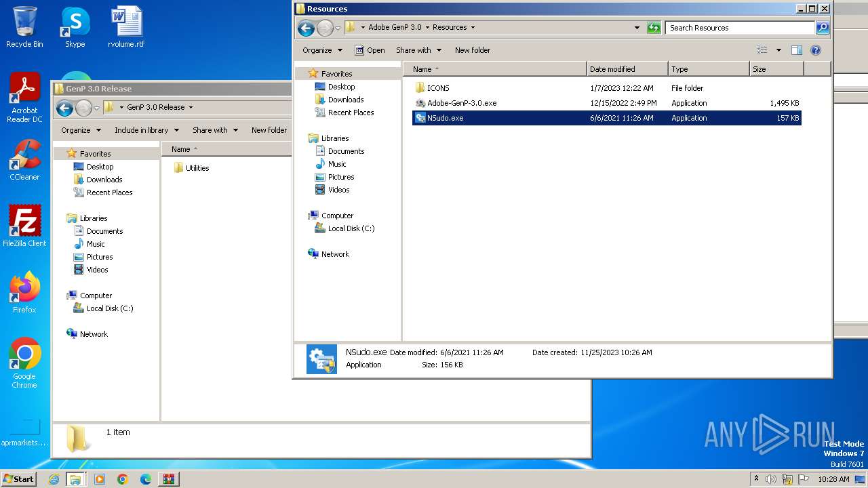Click Back button in GenP 3.0 Release window
This screenshot has height=488, width=868.
point(64,108)
